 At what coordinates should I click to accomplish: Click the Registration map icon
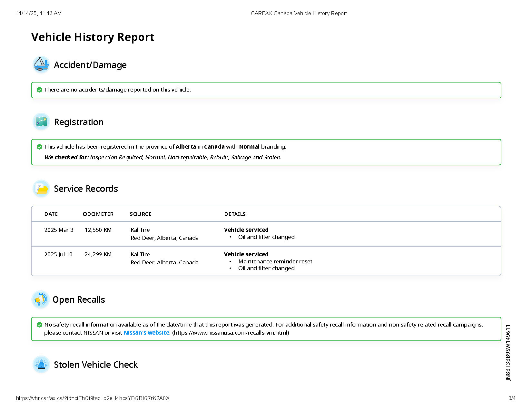41,122
